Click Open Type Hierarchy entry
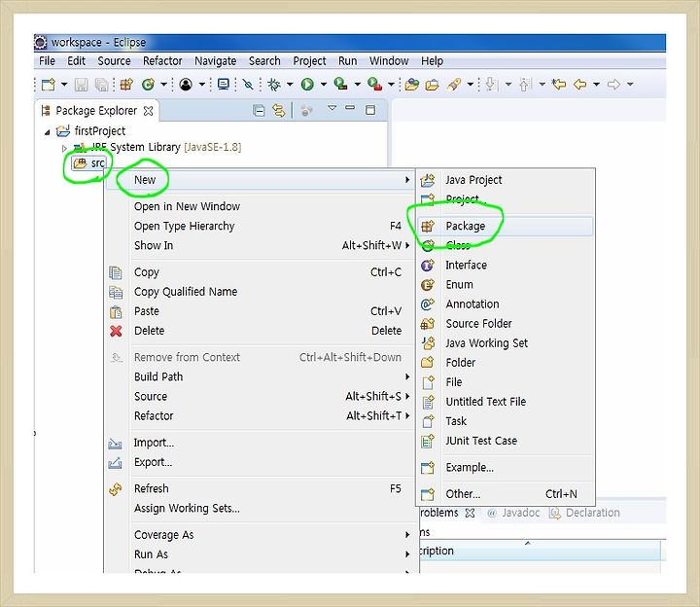The height and width of the screenshot is (607, 700). (261, 227)
